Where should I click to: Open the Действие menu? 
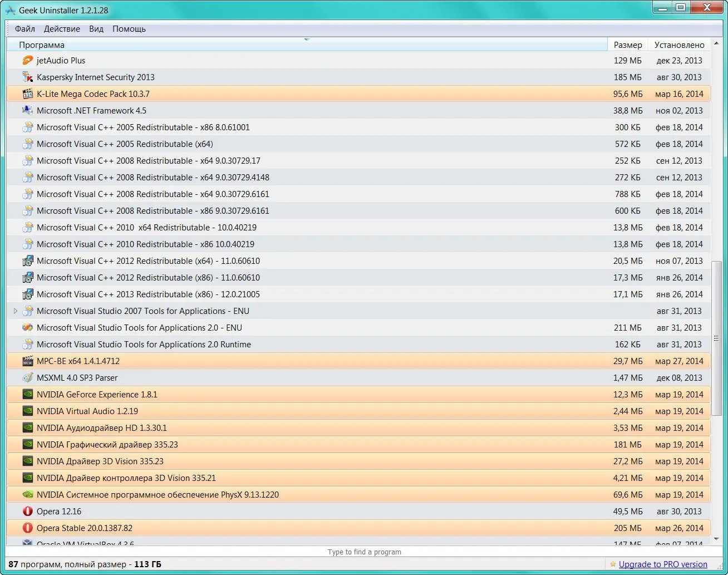pyautogui.click(x=62, y=29)
